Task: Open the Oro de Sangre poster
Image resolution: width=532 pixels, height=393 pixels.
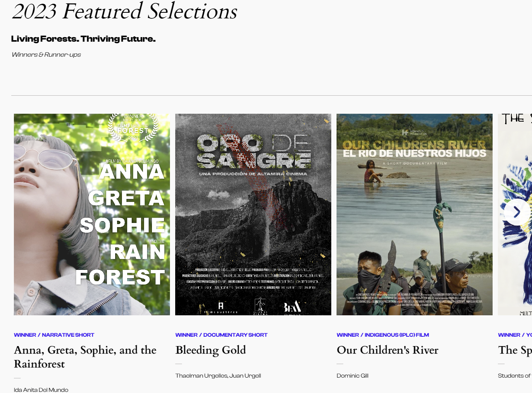Action: (x=253, y=214)
